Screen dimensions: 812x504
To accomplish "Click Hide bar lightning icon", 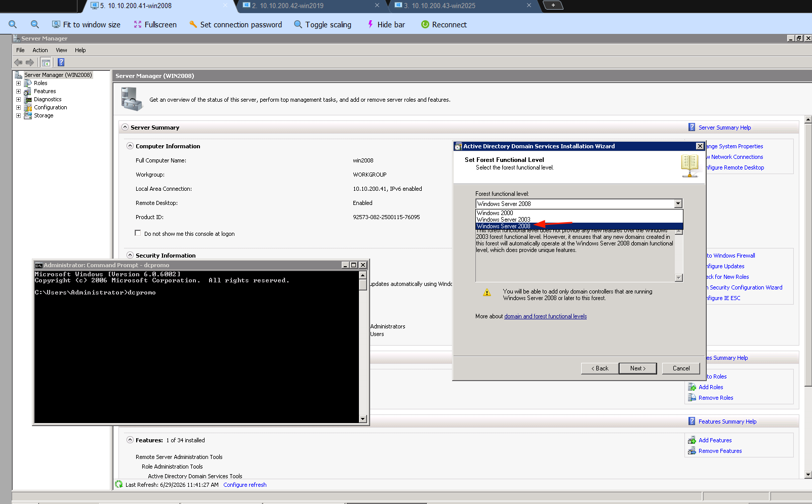I will pyautogui.click(x=371, y=24).
